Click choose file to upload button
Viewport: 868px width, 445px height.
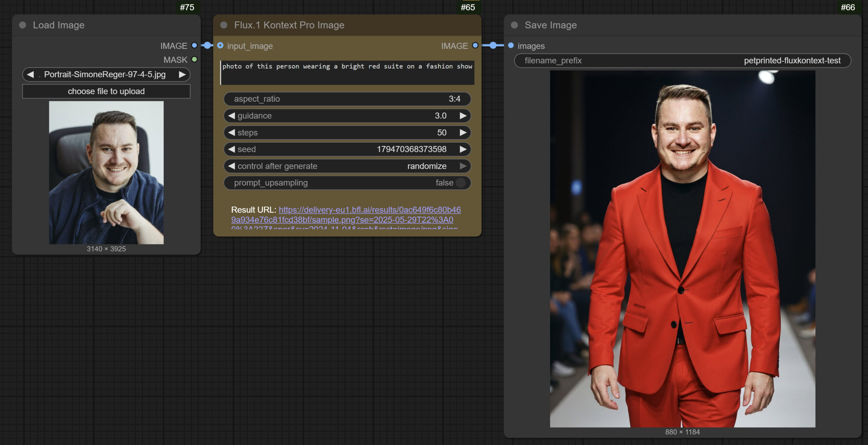coord(106,92)
